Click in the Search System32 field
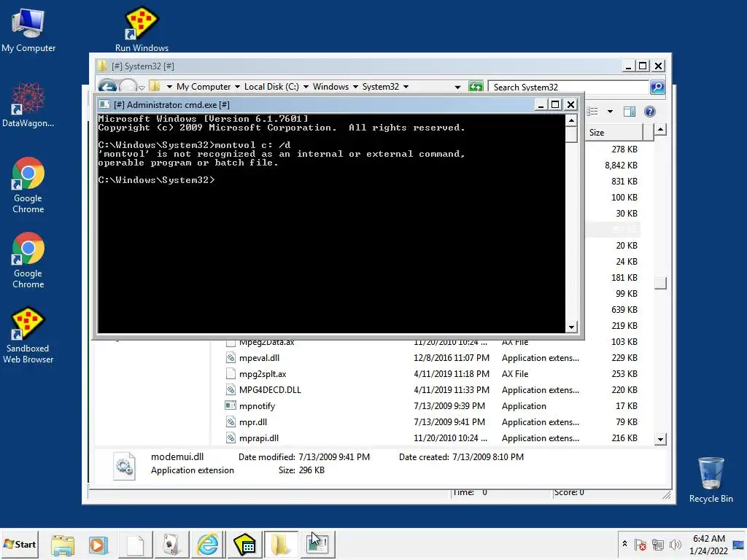The width and height of the screenshot is (747, 560). coord(570,87)
